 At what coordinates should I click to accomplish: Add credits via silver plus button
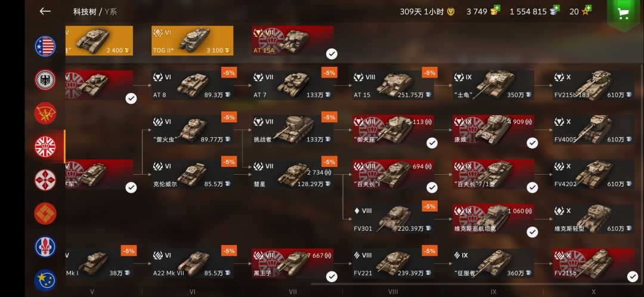click(x=556, y=8)
